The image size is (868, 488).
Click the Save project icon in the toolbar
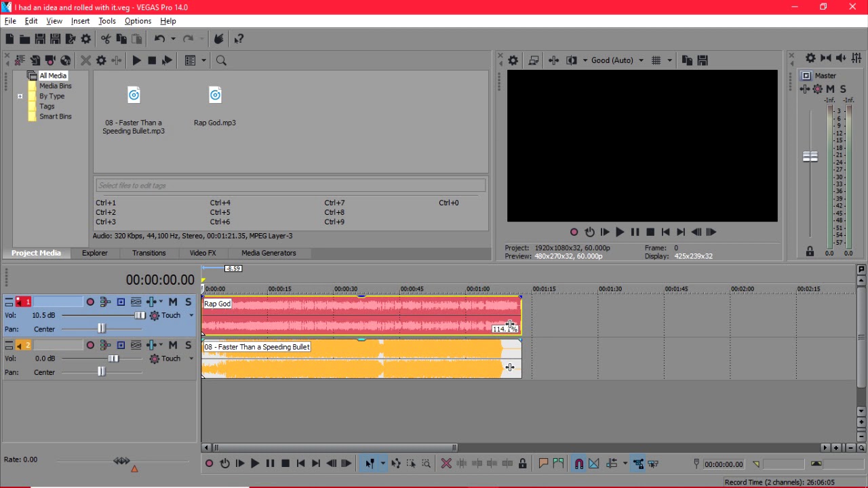click(x=40, y=39)
